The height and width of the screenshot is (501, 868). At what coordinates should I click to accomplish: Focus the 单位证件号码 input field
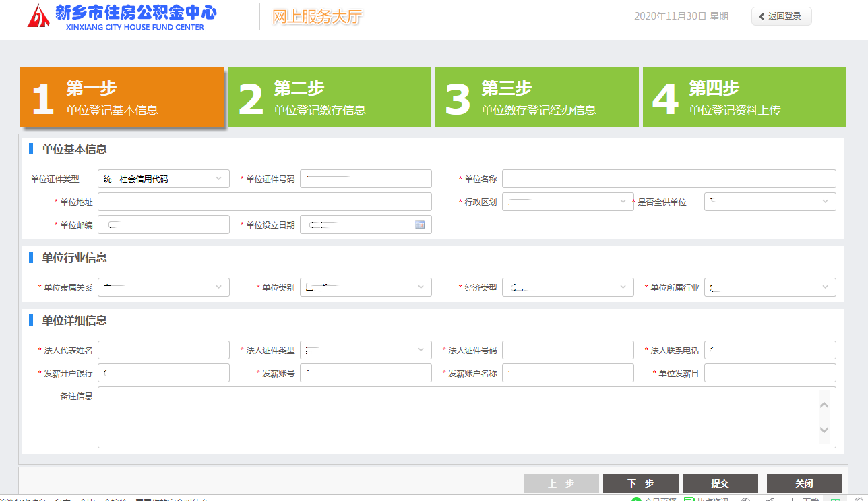pos(366,179)
